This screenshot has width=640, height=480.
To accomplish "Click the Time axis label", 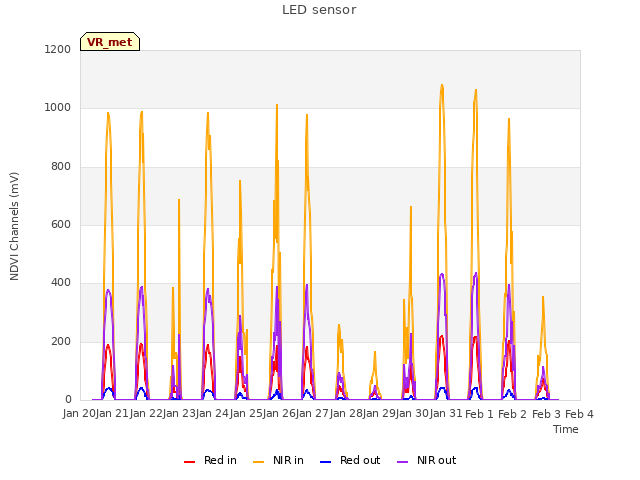I will point(566,429).
